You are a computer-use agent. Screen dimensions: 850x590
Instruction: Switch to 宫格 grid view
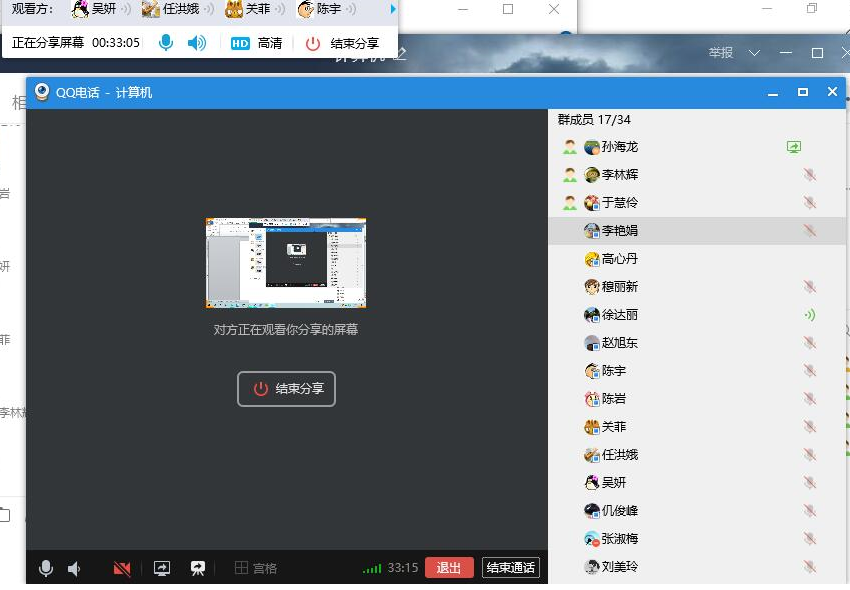255,568
